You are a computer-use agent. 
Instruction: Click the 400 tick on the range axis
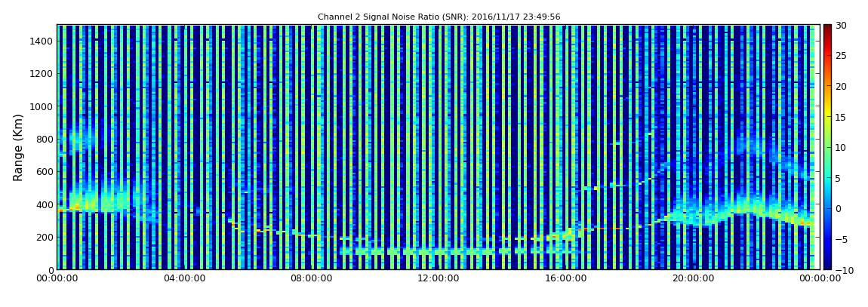click(x=45, y=204)
